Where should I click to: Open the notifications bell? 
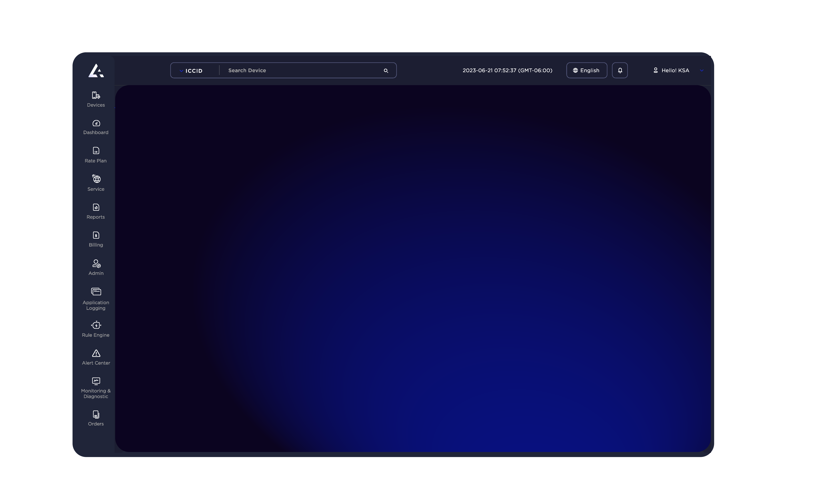[620, 71]
